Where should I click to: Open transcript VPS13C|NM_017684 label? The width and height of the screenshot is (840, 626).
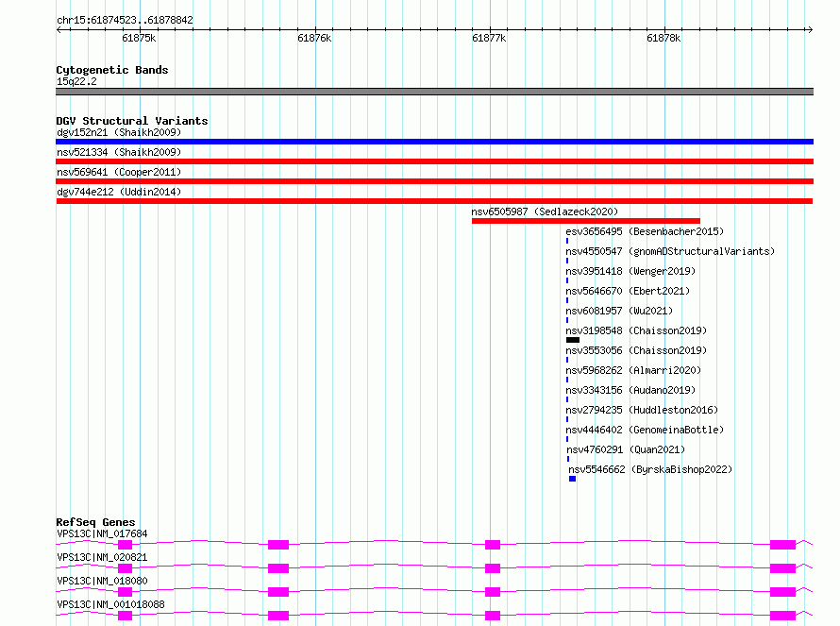pyautogui.click(x=102, y=533)
